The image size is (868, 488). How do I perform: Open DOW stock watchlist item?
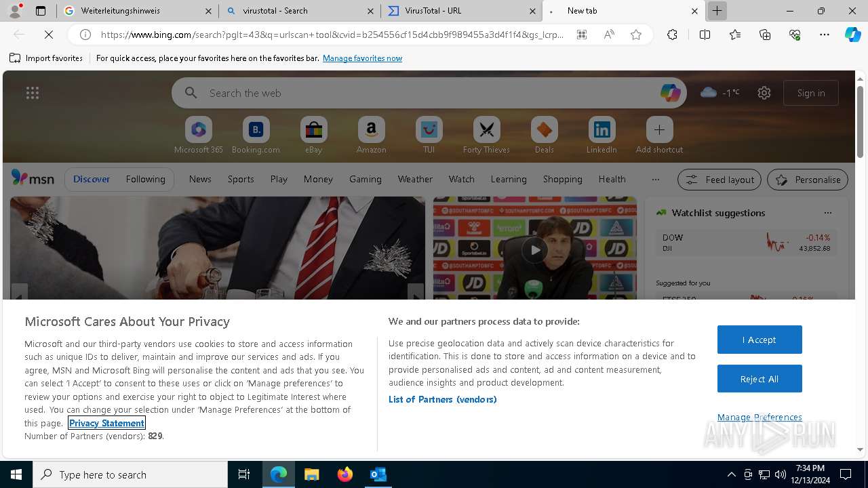(746, 243)
